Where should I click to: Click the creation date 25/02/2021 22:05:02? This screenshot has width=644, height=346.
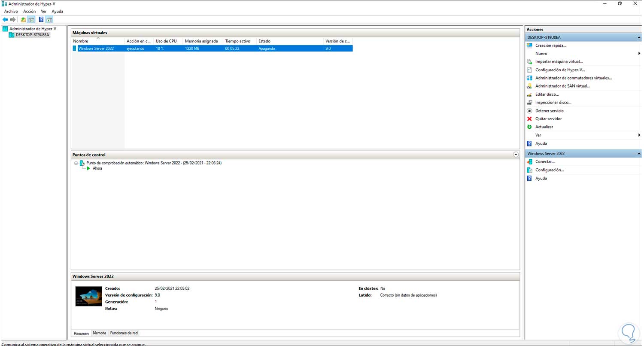tap(172, 288)
